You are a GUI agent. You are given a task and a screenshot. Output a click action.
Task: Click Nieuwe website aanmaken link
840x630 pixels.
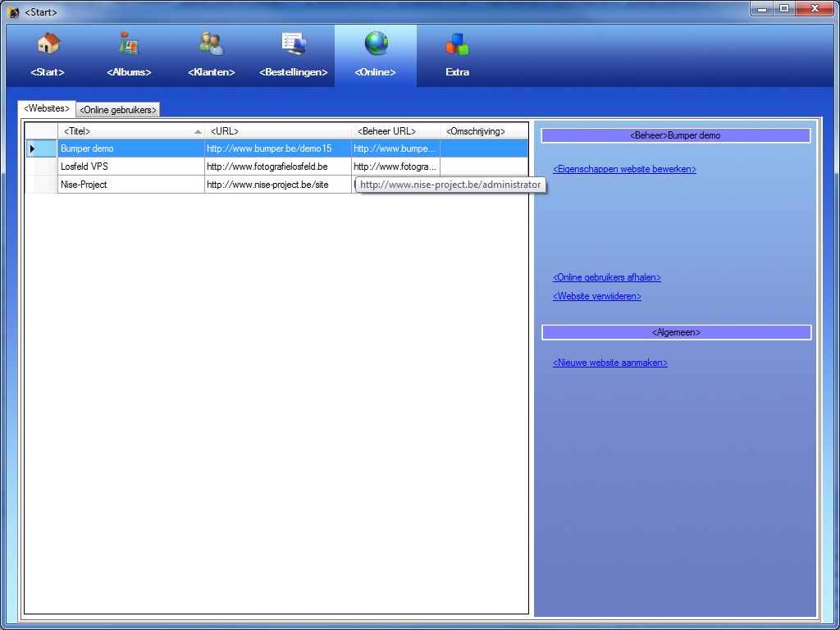pyautogui.click(x=609, y=363)
